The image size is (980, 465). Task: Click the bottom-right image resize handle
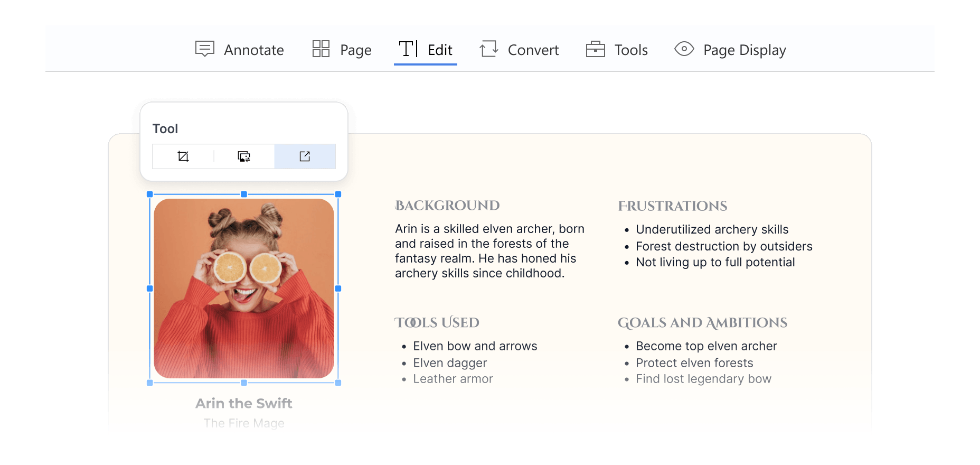click(338, 383)
